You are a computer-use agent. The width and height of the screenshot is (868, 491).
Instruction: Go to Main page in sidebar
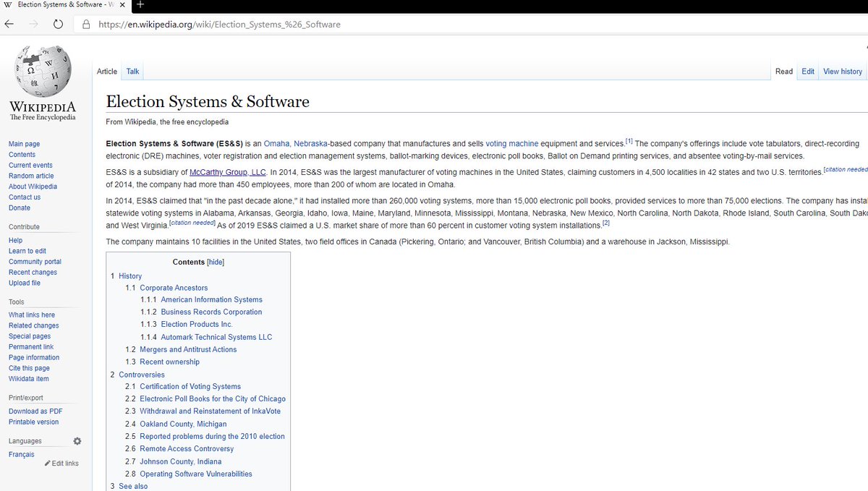(24, 144)
